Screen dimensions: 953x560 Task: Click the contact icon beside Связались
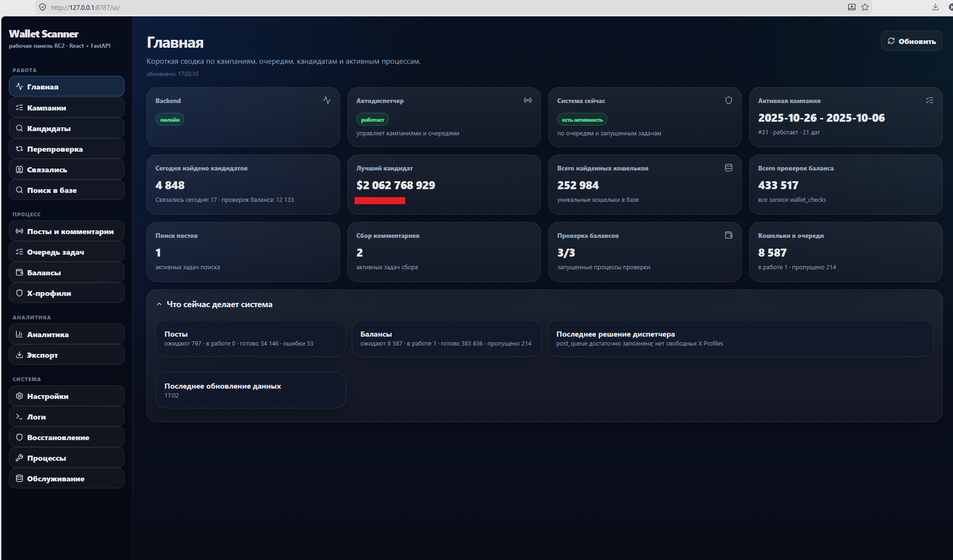pos(19,169)
